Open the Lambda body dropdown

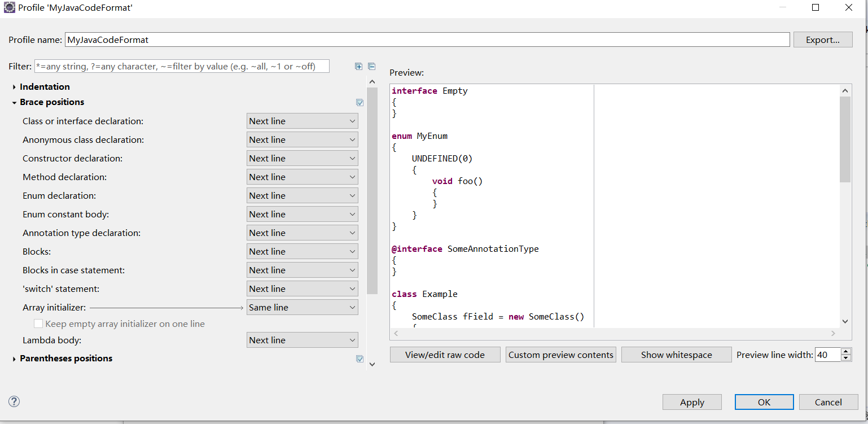[x=302, y=340]
